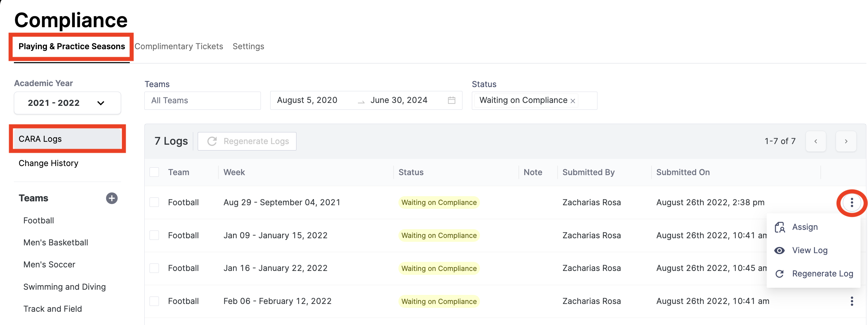Open Change History in sidebar

[x=48, y=163]
